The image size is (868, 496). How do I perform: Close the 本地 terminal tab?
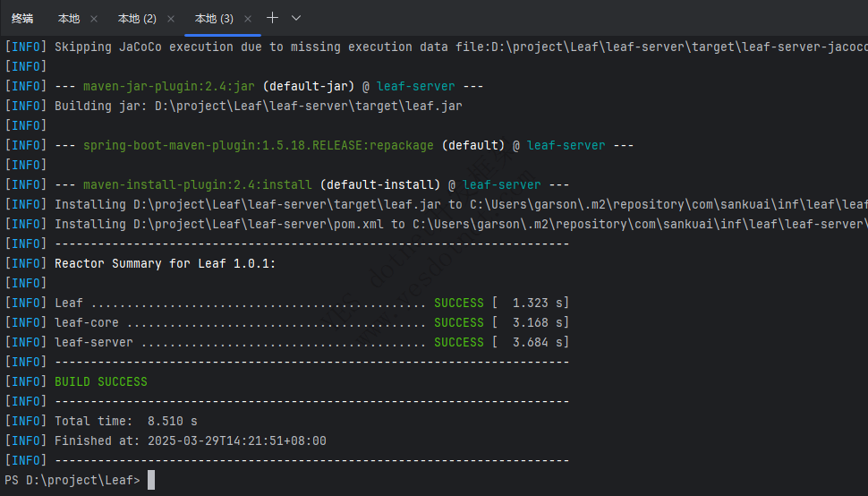coord(94,19)
